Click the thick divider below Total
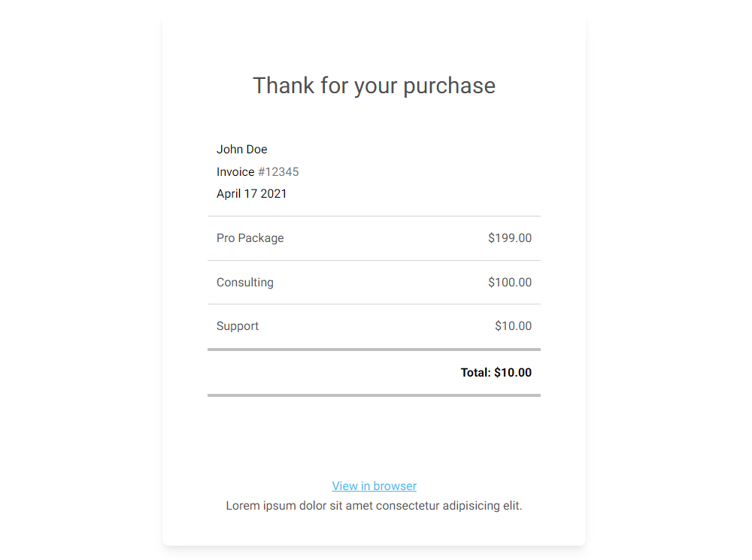 click(374, 395)
